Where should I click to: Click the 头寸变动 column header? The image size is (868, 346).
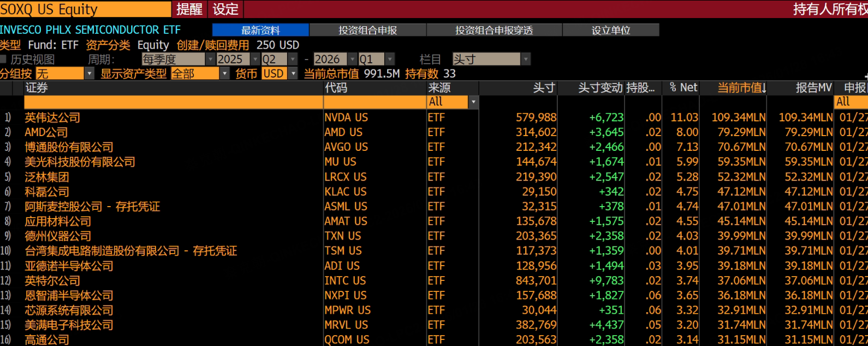pyautogui.click(x=601, y=87)
